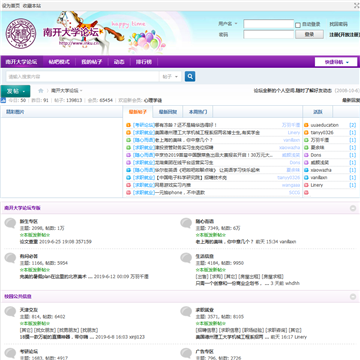
Task: Click the speech bubble icon beside 考研论坛
Action: pyautogui.click(x=10, y=353)
